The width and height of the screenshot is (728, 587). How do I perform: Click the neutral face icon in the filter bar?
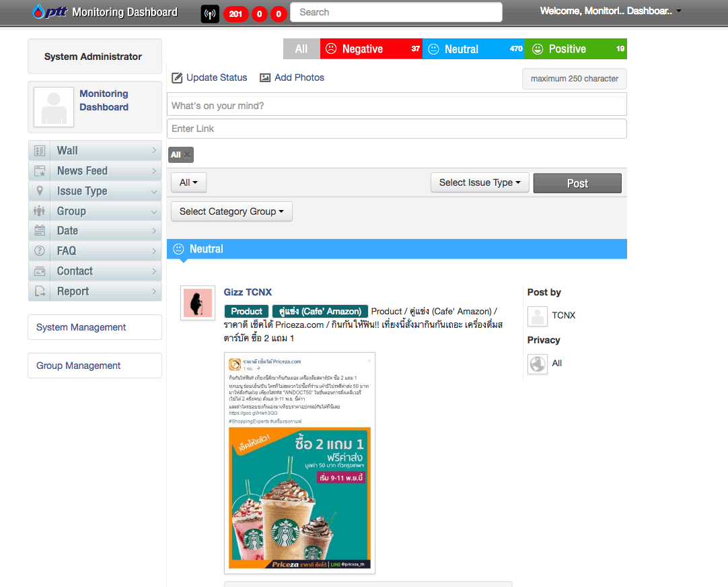click(433, 49)
